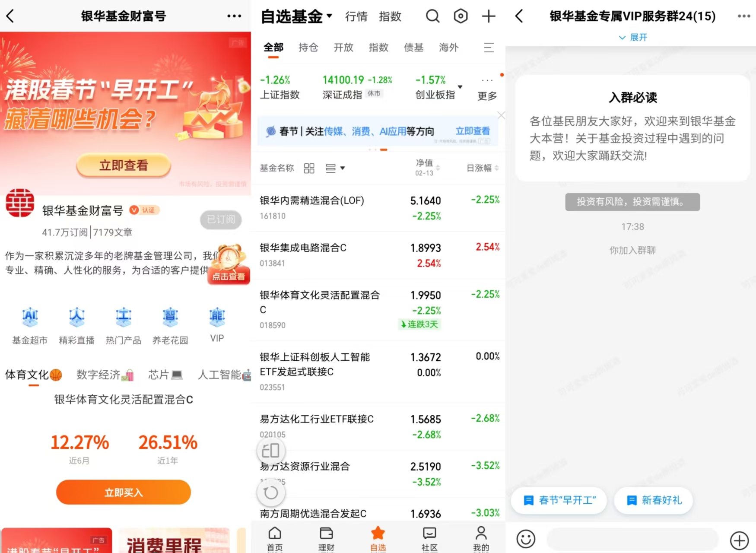Open the hexagon settings icon

(461, 16)
